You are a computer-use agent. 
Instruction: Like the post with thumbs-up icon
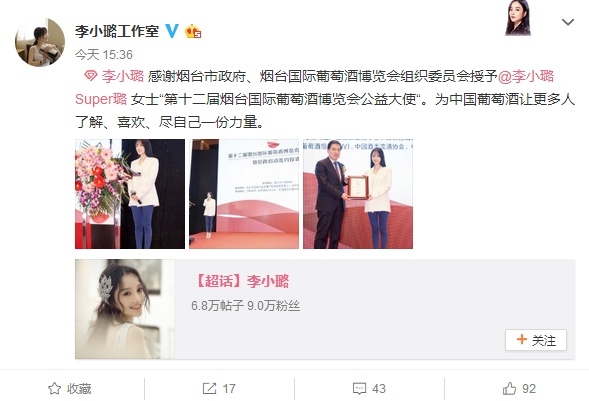click(x=509, y=388)
